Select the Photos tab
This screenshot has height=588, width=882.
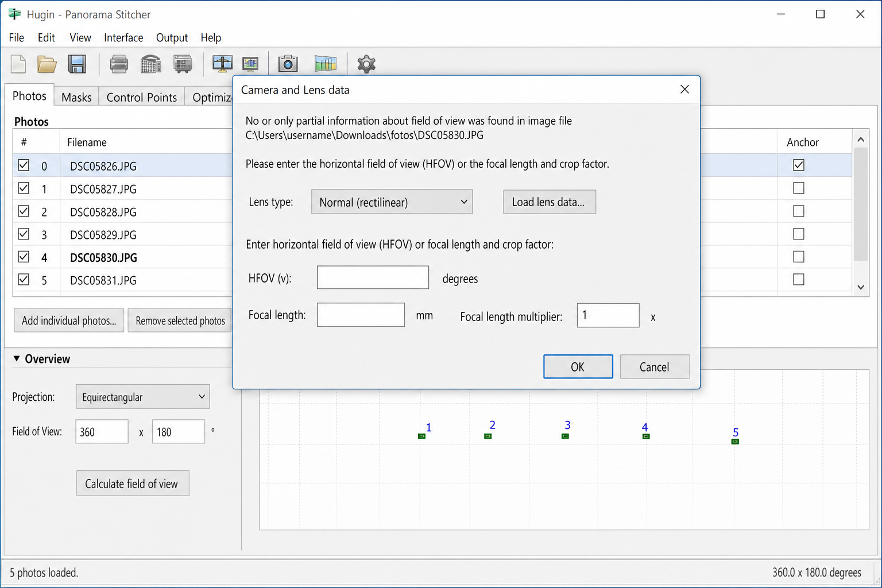29,95
